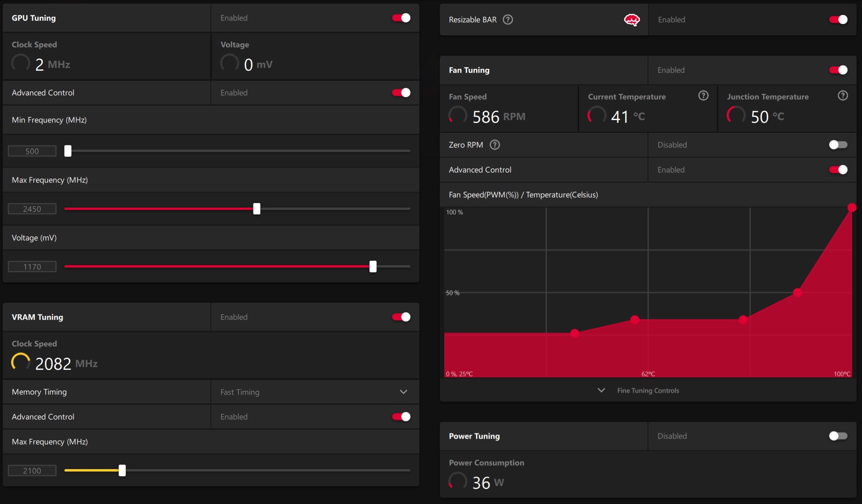The height and width of the screenshot is (504, 862).
Task: Disable the VRAM Tuning switch
Action: point(401,317)
